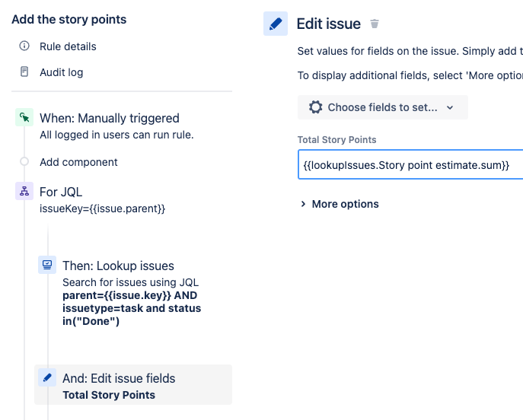The height and width of the screenshot is (420, 523).
Task: Click the Lookup issues action icon
Action: point(47,266)
